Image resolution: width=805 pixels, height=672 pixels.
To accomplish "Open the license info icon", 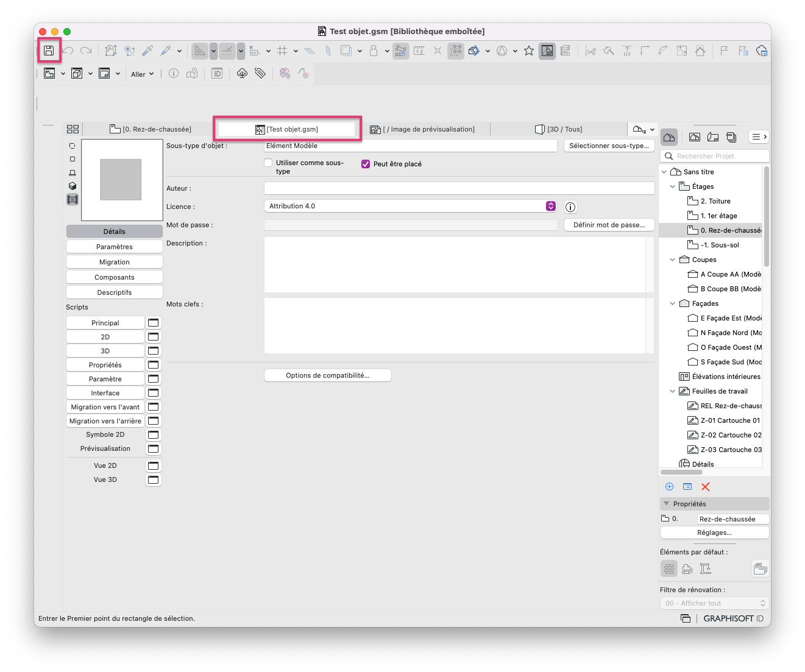I will tap(570, 207).
